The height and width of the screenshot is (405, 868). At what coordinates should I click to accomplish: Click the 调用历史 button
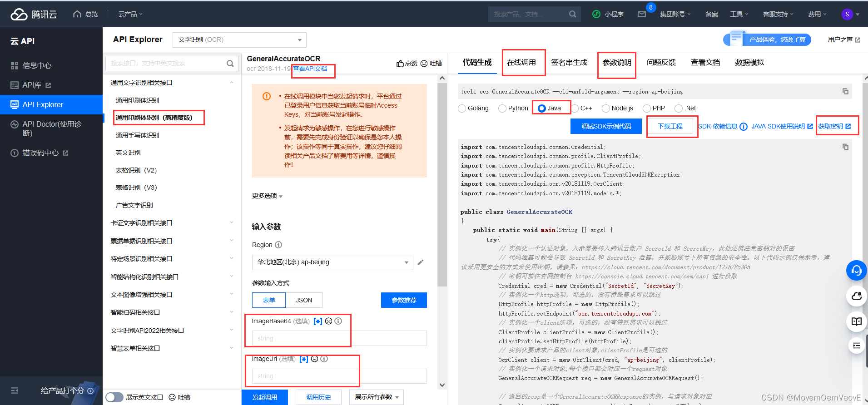point(318,397)
